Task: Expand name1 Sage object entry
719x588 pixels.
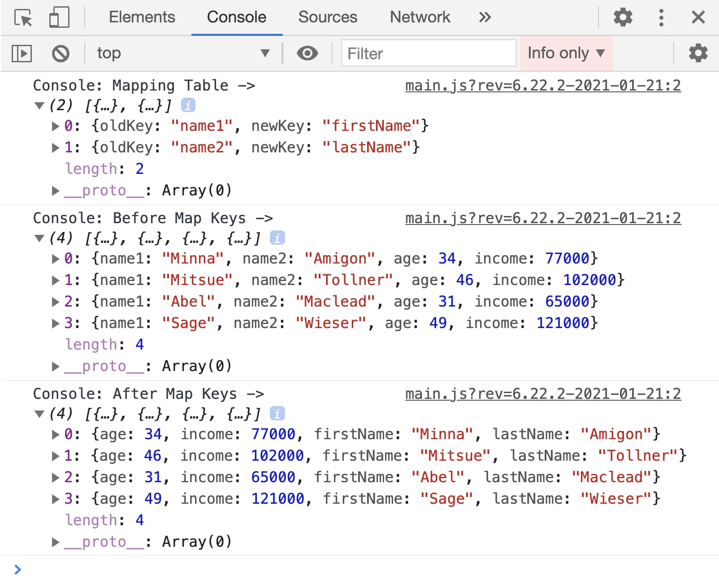Action: click(55, 324)
